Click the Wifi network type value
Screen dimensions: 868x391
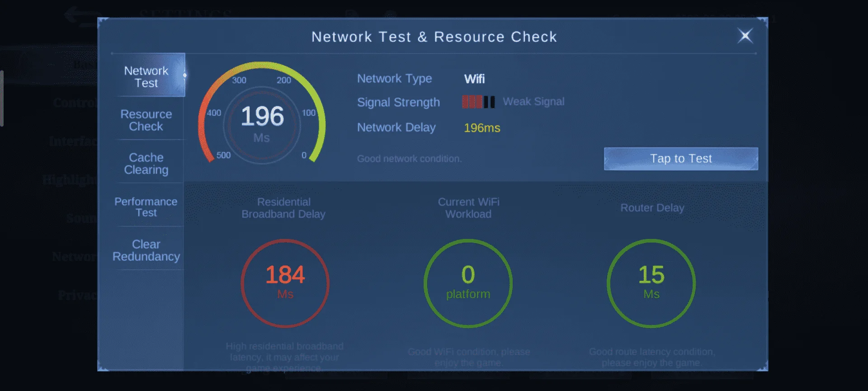coord(474,79)
